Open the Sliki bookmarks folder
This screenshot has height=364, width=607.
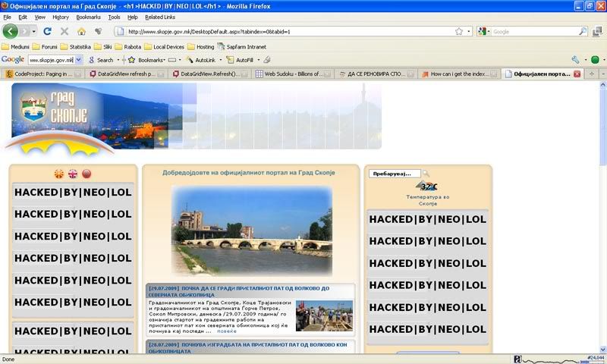click(103, 47)
